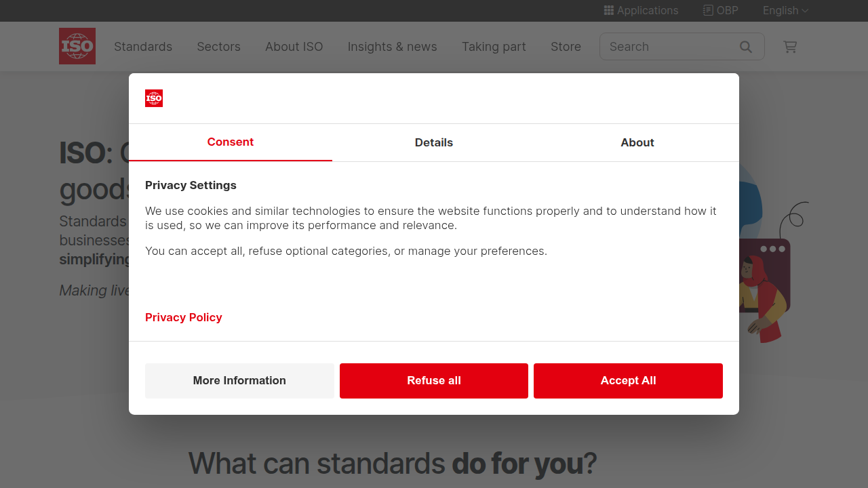
Task: Open the Standards menu
Action: [143, 47]
